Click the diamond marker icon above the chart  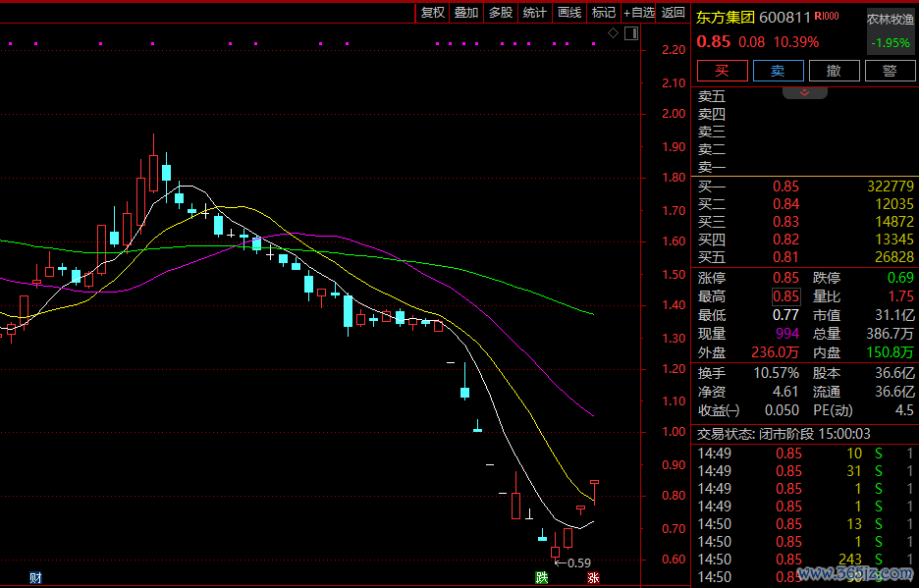(x=613, y=33)
